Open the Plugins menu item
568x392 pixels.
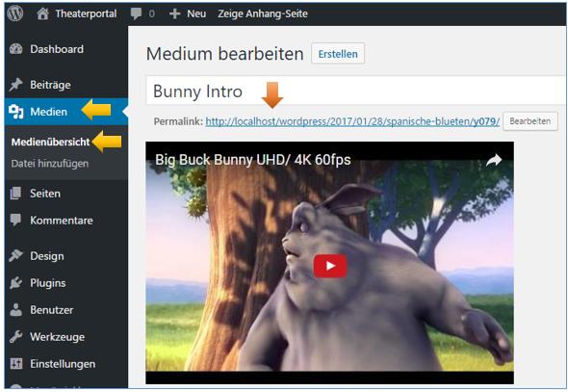point(48,283)
